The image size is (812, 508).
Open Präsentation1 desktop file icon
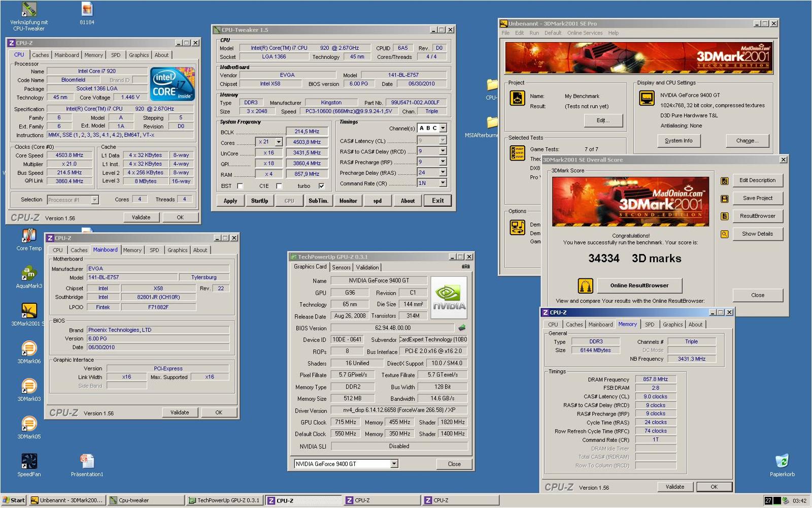[87, 461]
